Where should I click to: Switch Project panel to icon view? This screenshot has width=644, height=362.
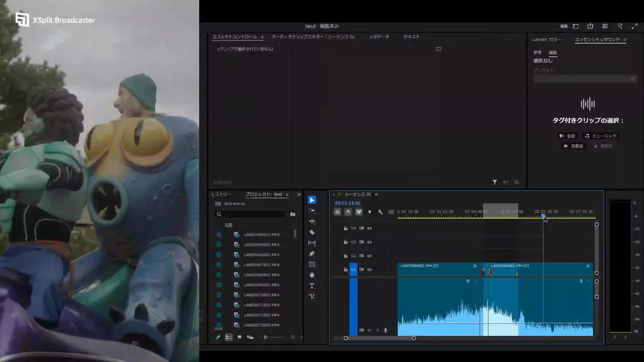[239, 337]
